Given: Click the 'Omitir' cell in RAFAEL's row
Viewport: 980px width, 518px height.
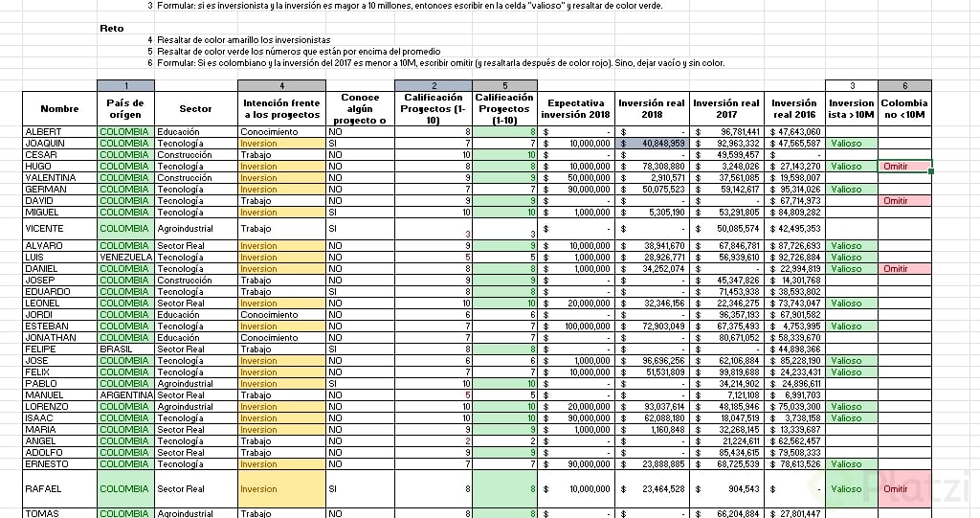Looking at the screenshot, I should click(x=904, y=489).
